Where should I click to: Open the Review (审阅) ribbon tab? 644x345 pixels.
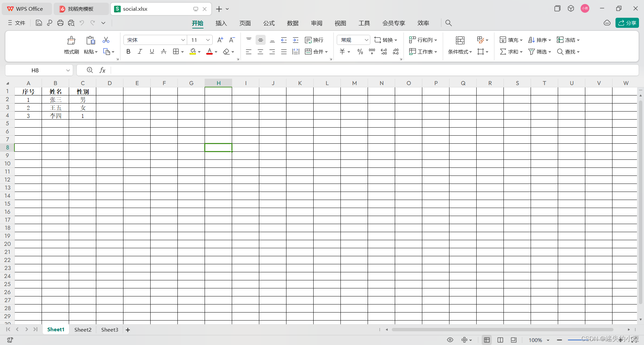[316, 23]
